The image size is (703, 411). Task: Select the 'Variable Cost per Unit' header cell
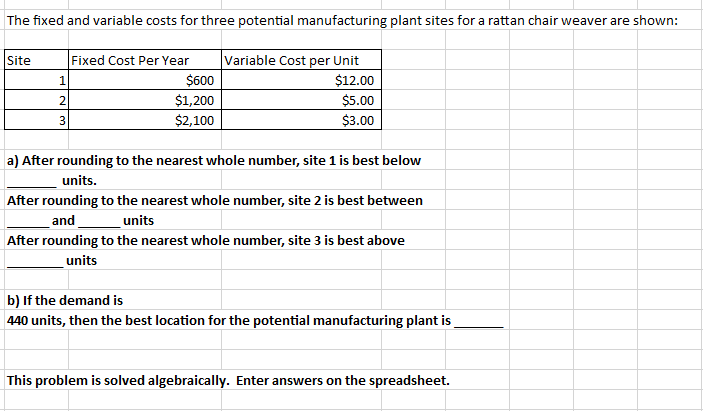(301, 60)
